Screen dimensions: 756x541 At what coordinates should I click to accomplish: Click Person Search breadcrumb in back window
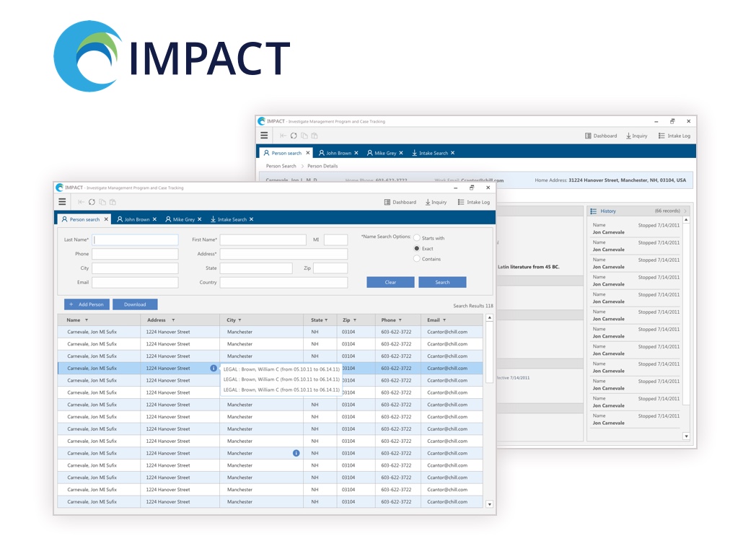coord(281,166)
